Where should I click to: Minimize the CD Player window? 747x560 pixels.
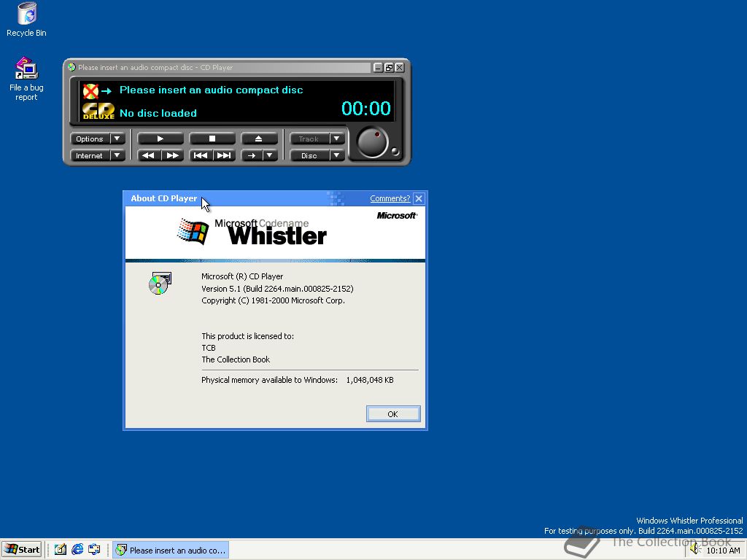(378, 68)
